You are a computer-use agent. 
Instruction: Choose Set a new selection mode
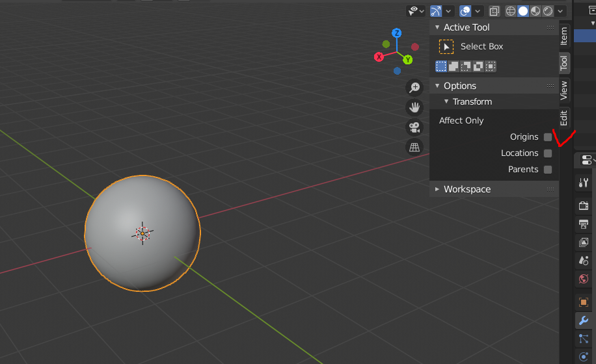click(441, 66)
